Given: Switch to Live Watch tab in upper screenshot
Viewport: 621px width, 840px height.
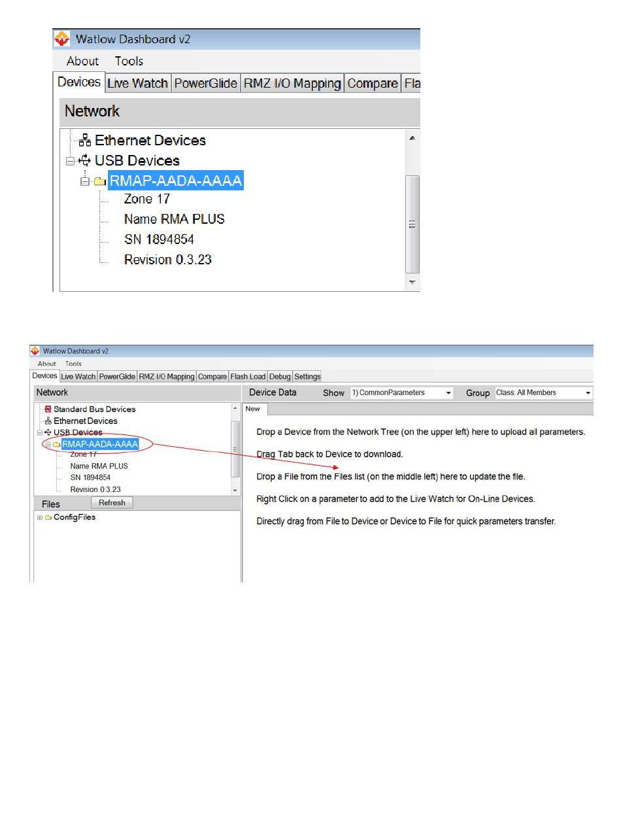Looking at the screenshot, I should point(137,83).
